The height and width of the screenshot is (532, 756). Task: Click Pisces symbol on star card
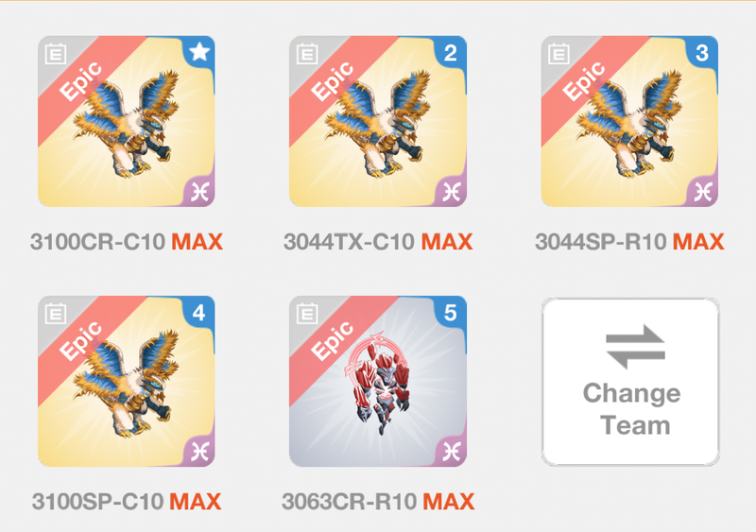click(199, 193)
